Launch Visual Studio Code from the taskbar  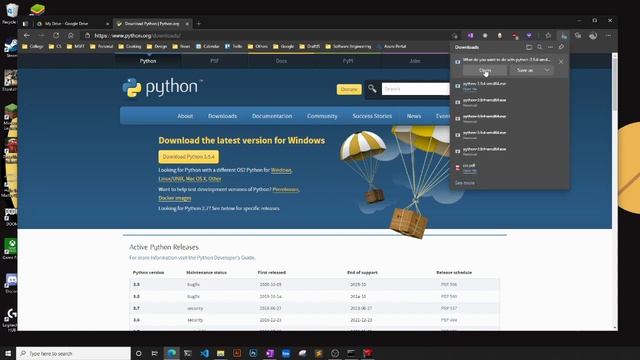click(x=204, y=353)
